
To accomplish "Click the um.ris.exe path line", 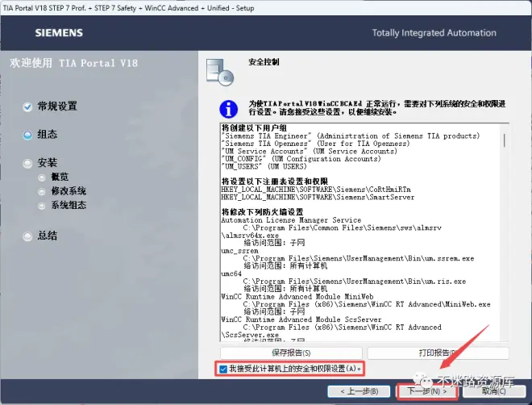I will click(x=354, y=282).
